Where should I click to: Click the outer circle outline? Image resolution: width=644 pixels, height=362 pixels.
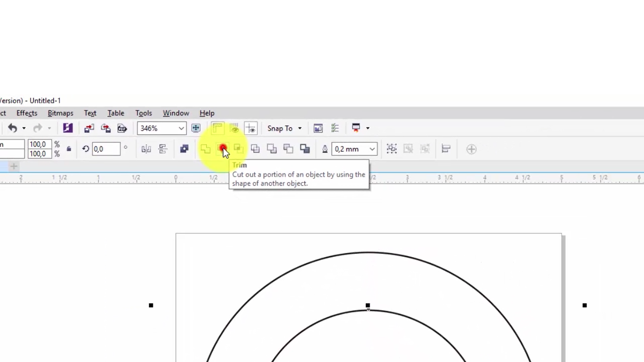pyautogui.click(x=369, y=253)
